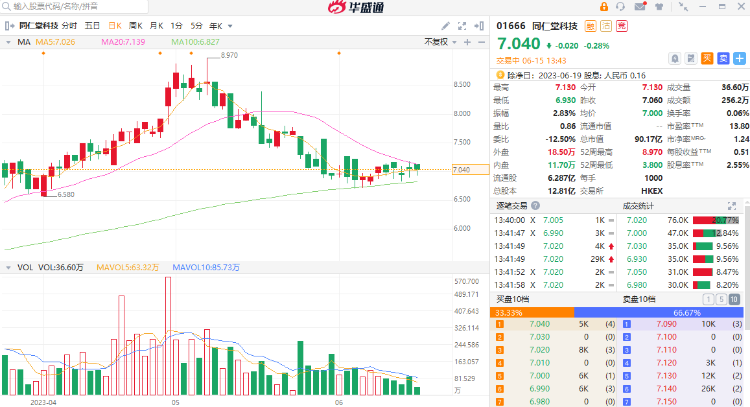Image resolution: width=750 pixels, height=407 pixels.
Task: Select bid level 1 price 7.040
Action: point(540,324)
